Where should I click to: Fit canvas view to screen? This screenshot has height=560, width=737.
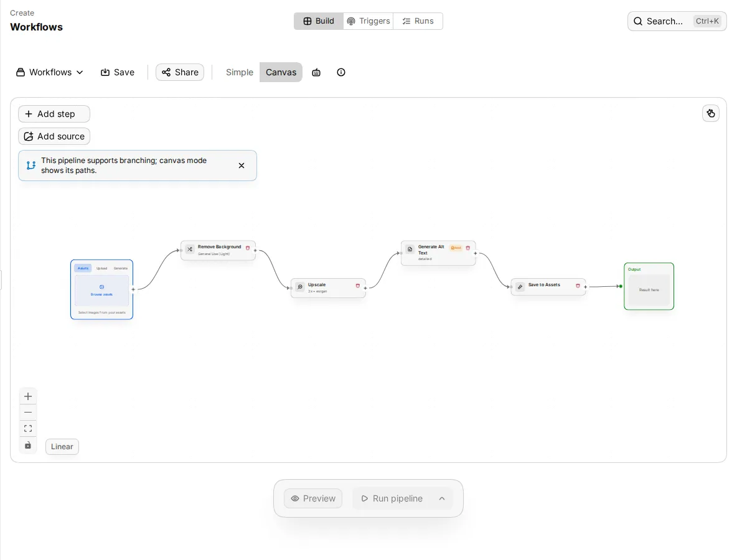(28, 429)
